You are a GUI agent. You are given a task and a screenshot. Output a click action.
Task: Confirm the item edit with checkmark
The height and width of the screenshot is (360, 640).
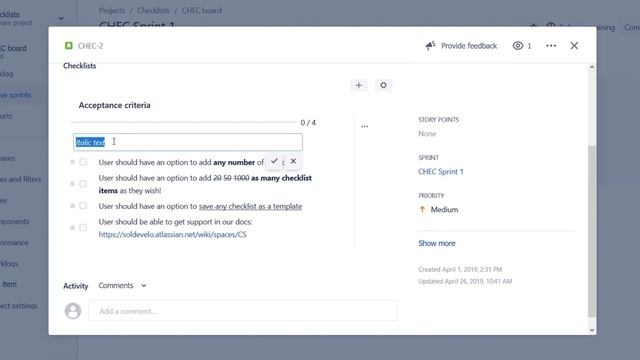tap(274, 161)
